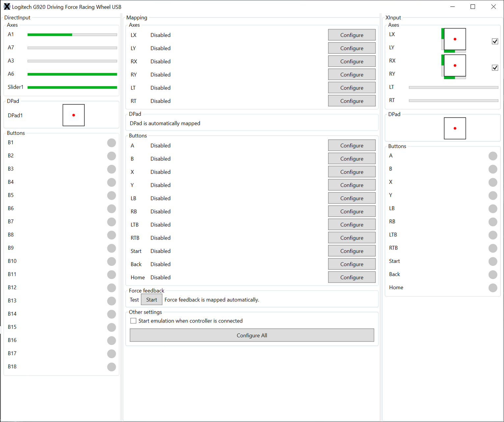Configure the Y button mapping
This screenshot has width=504, height=422.
click(352, 185)
